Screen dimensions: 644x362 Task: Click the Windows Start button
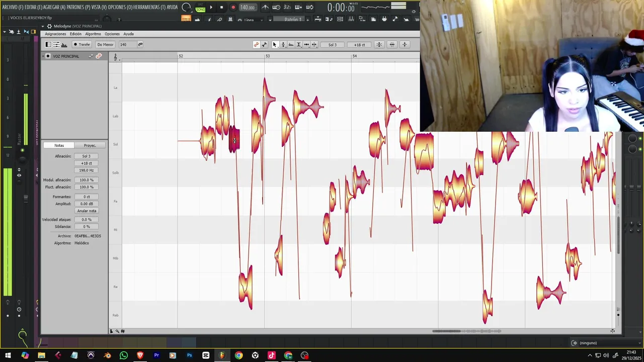8,355
